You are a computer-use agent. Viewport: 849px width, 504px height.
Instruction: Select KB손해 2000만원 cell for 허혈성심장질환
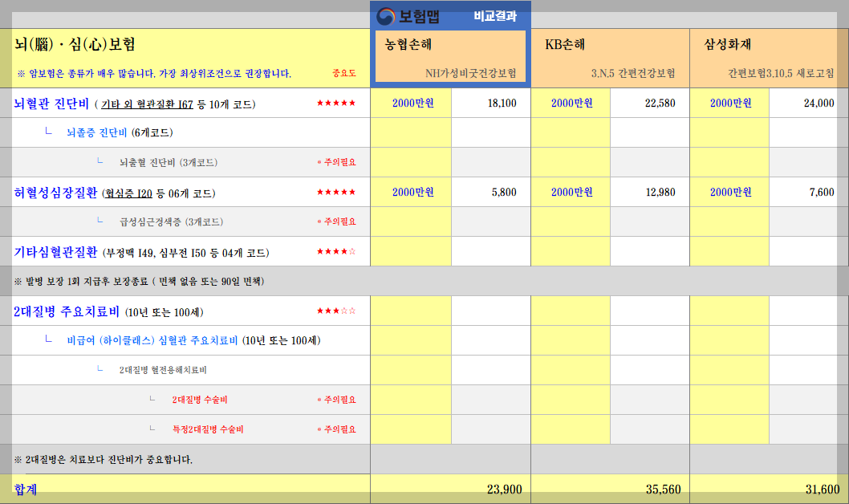(571, 192)
